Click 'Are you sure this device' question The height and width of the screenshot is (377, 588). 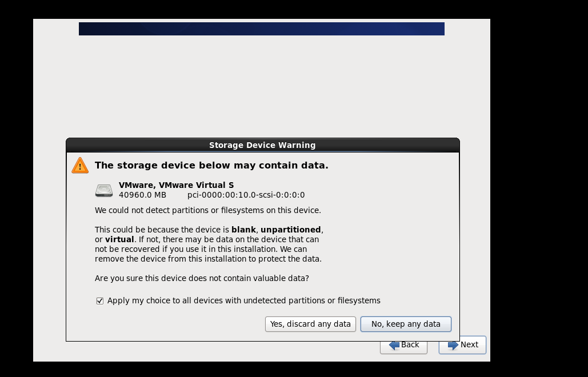point(202,278)
